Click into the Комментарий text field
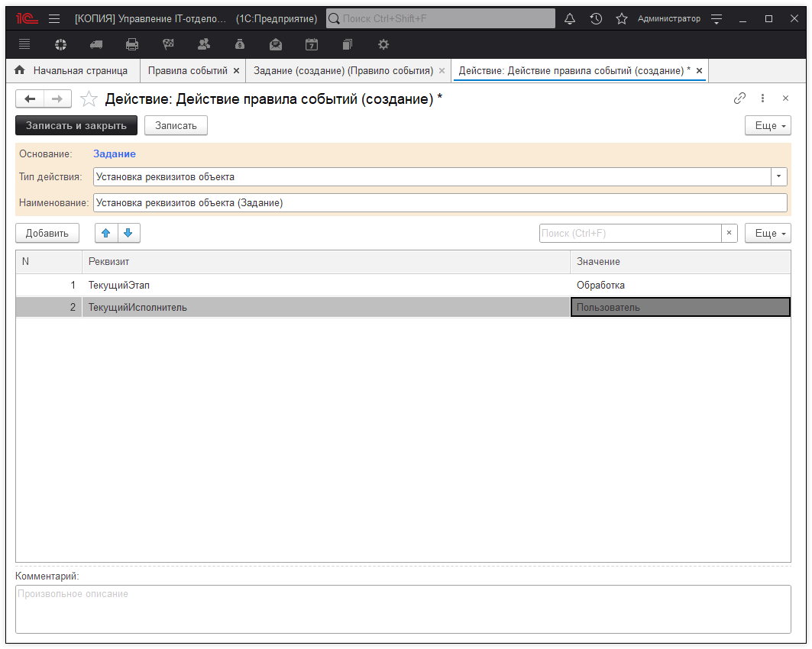Image resolution: width=812 pixels, height=649 pixels. [403, 609]
